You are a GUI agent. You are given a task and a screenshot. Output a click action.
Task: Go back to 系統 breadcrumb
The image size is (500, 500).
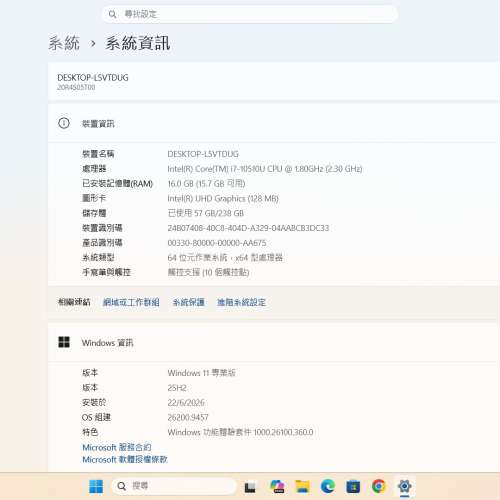click(64, 43)
